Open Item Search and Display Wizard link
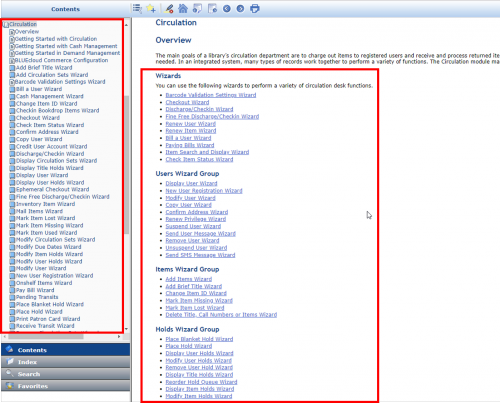This screenshot has width=500, height=403. (x=207, y=152)
